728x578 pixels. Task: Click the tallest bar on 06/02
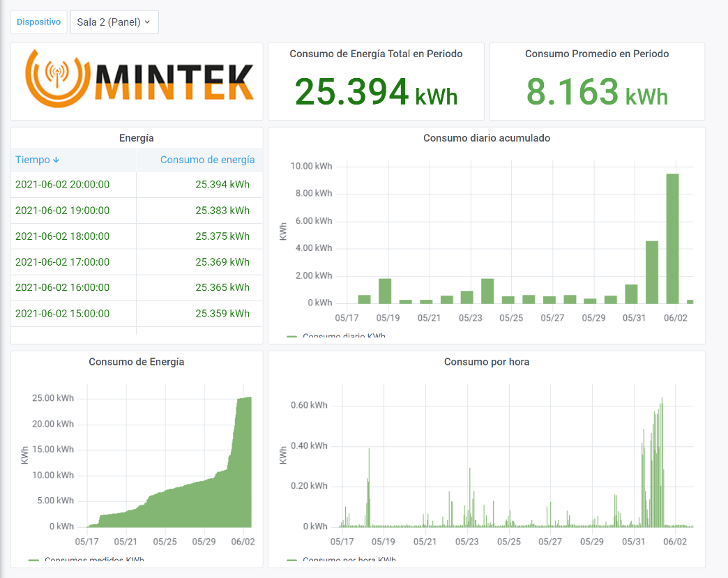point(671,237)
